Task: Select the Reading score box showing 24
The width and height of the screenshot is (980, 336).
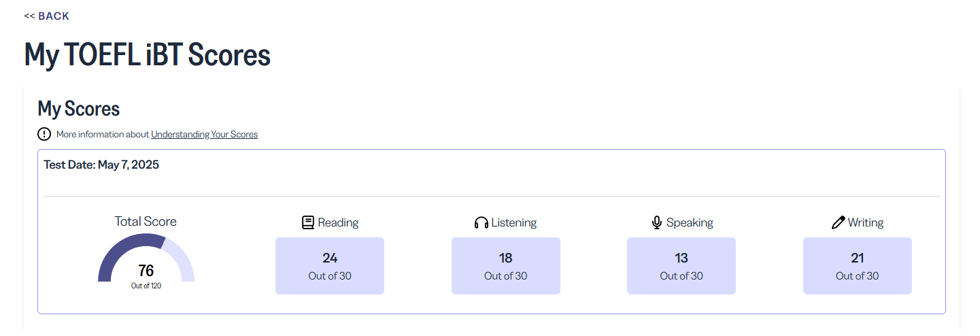Action: point(330,266)
